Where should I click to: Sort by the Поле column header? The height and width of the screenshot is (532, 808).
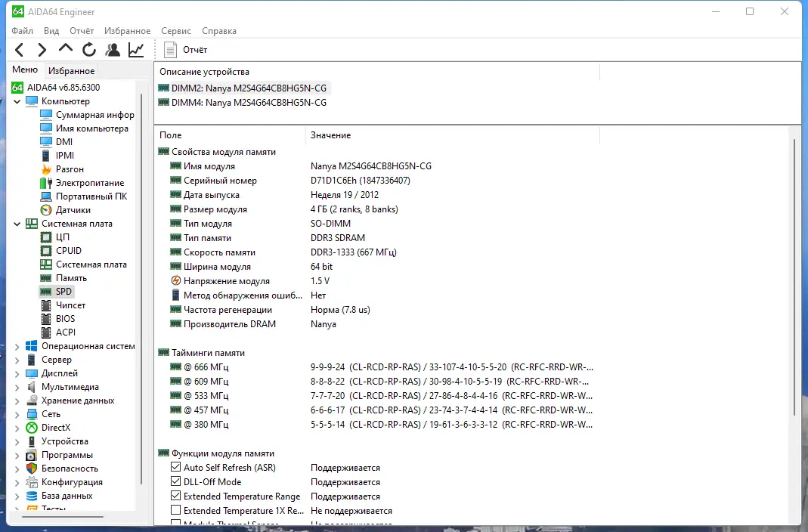click(x=230, y=135)
